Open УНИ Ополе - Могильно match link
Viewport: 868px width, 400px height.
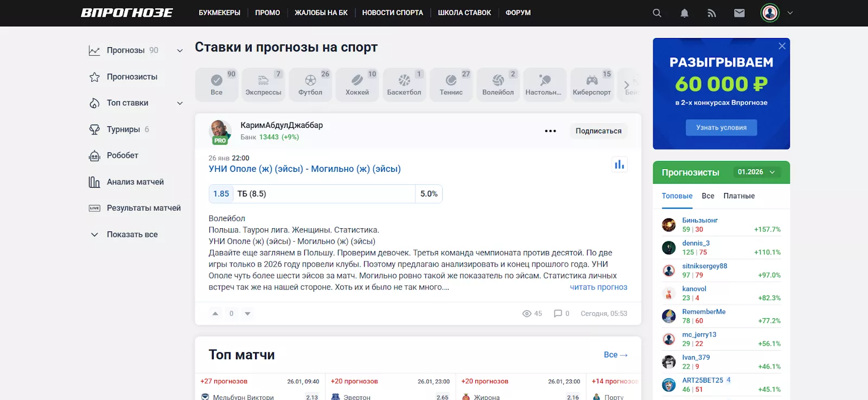pos(304,169)
